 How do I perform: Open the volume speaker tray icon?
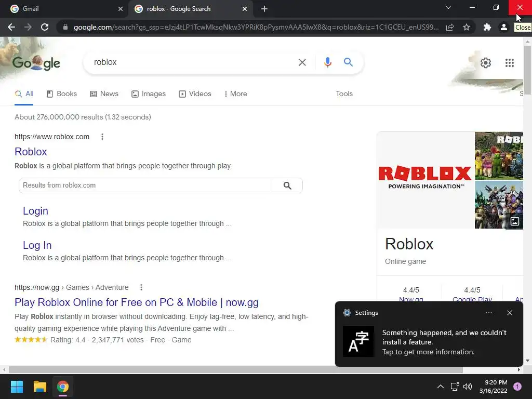pyautogui.click(x=468, y=387)
